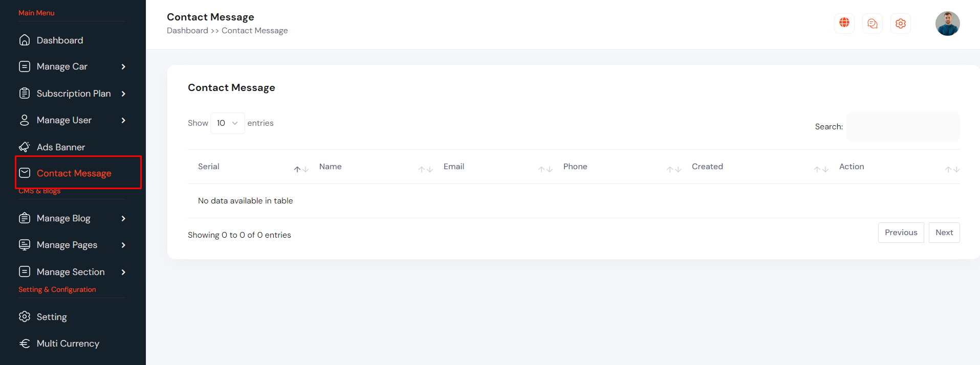The width and height of the screenshot is (980, 365).
Task: Click the orange settings gear icon in header
Action: click(x=900, y=24)
